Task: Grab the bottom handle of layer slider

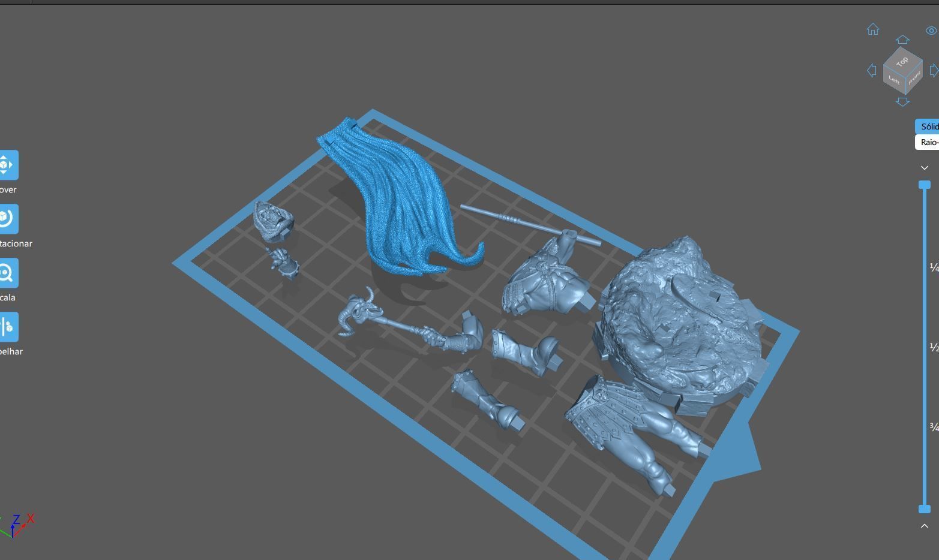Action: [925, 509]
